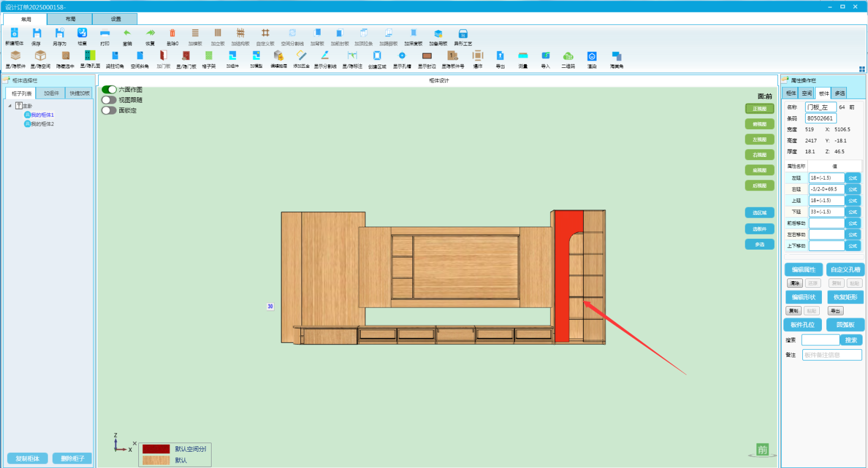Click the 上延 value field
The height and width of the screenshot is (468, 868).
tap(827, 200)
